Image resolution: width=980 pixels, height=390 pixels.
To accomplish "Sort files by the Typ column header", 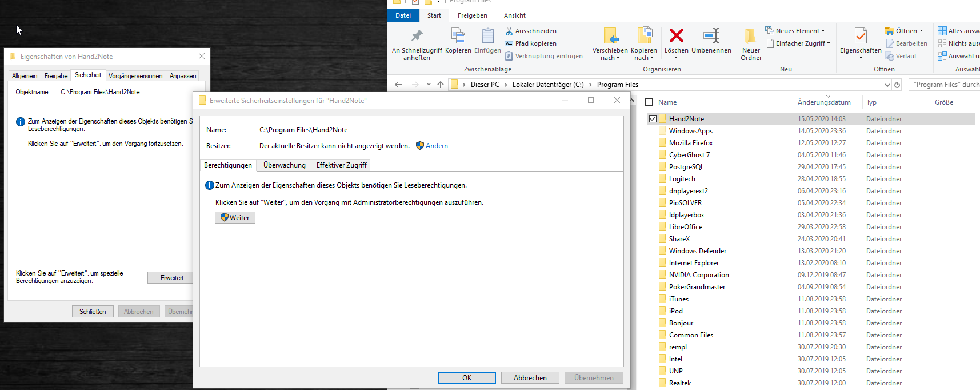I will pos(871,102).
